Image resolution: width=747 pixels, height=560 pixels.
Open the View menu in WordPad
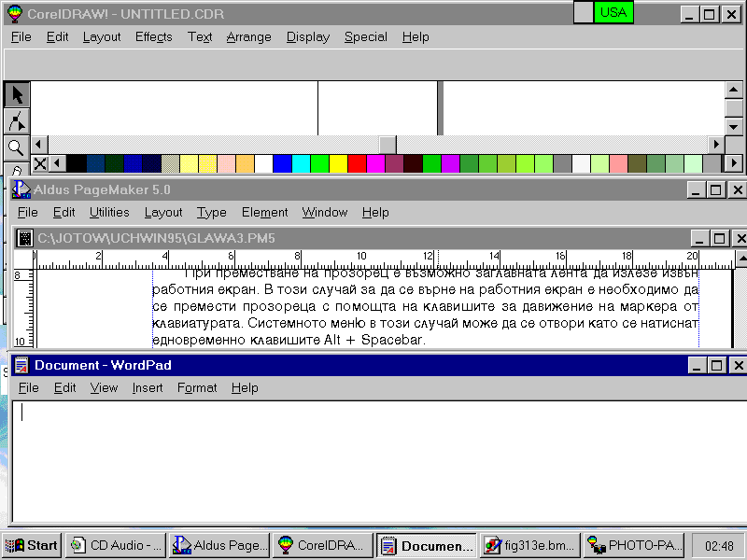click(x=104, y=388)
